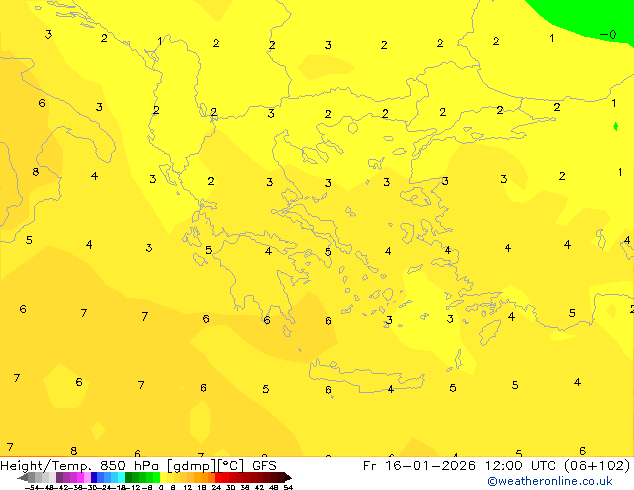Select the dark blue legend swatch at -30
The image size is (634, 490).
click(x=94, y=477)
